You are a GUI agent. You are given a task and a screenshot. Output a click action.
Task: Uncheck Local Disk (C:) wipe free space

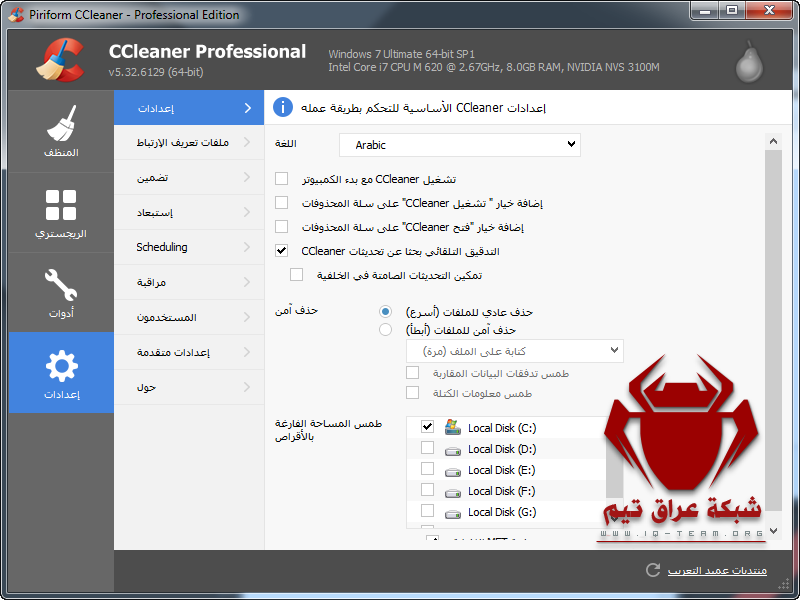(427, 427)
